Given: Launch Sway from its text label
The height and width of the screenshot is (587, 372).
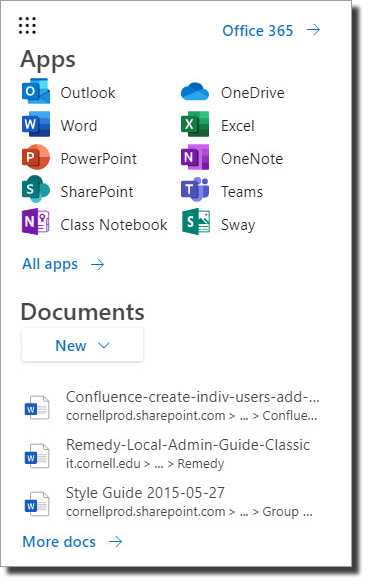Looking at the screenshot, I should coord(238,225).
